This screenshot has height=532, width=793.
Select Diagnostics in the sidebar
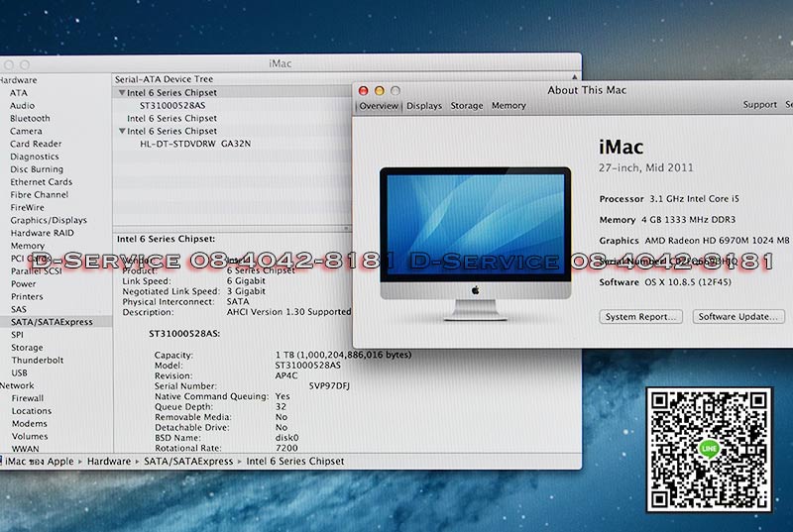point(35,157)
